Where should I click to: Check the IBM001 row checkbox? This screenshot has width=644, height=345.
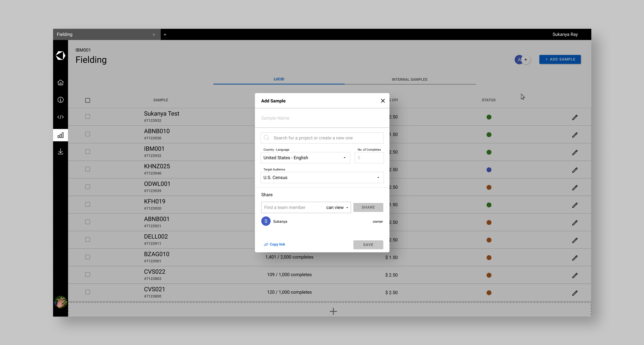pos(87,151)
